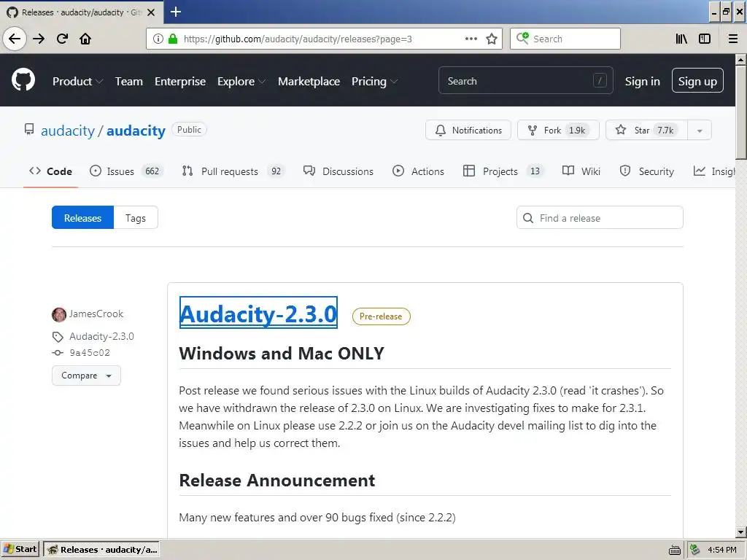
Task: Click the page scrollbar up arrow
Action: [740, 60]
